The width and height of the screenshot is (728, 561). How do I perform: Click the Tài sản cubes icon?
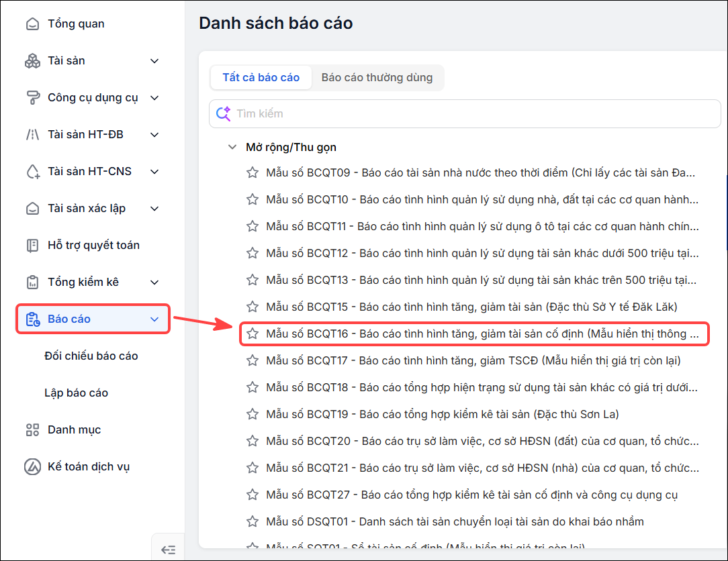32,61
